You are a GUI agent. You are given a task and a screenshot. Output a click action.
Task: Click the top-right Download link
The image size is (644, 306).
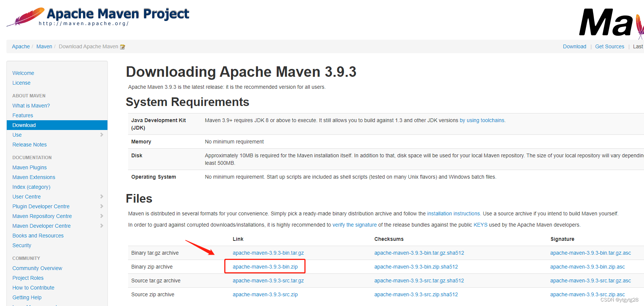point(575,46)
